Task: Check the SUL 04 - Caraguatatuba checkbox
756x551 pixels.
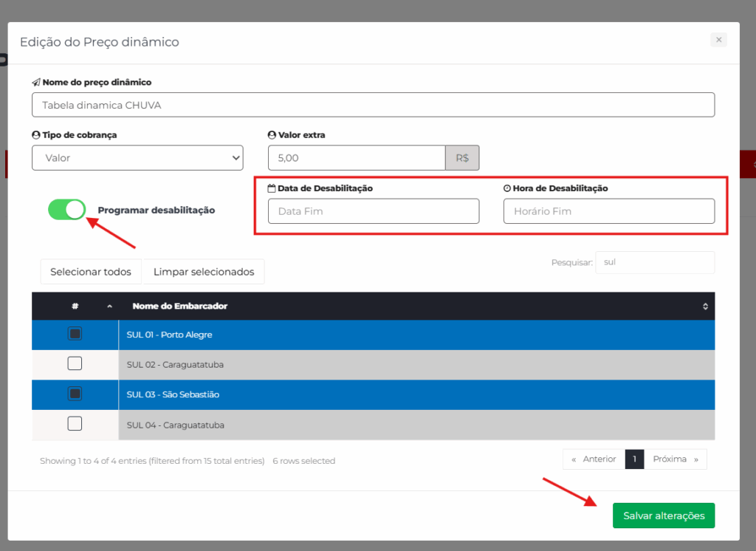Action: click(x=75, y=424)
